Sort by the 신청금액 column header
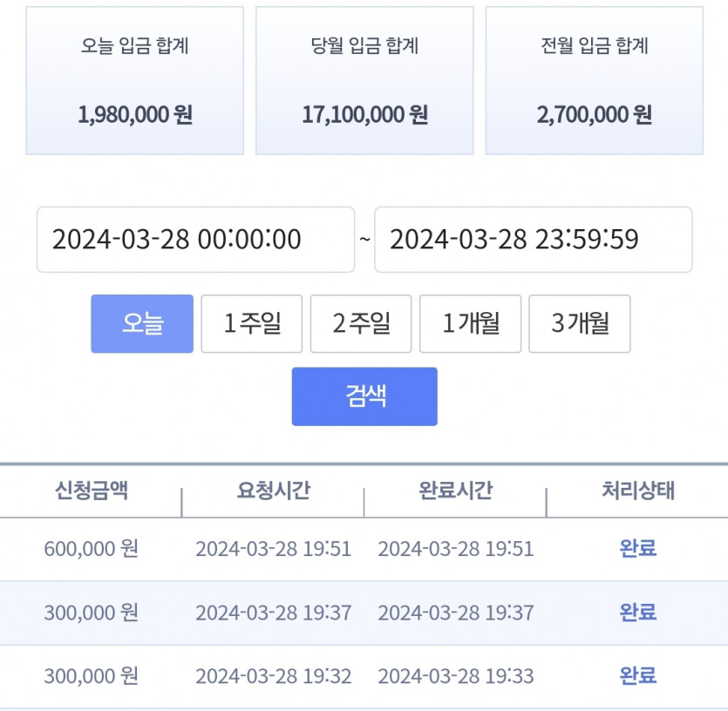The height and width of the screenshot is (711, 728). click(x=91, y=491)
